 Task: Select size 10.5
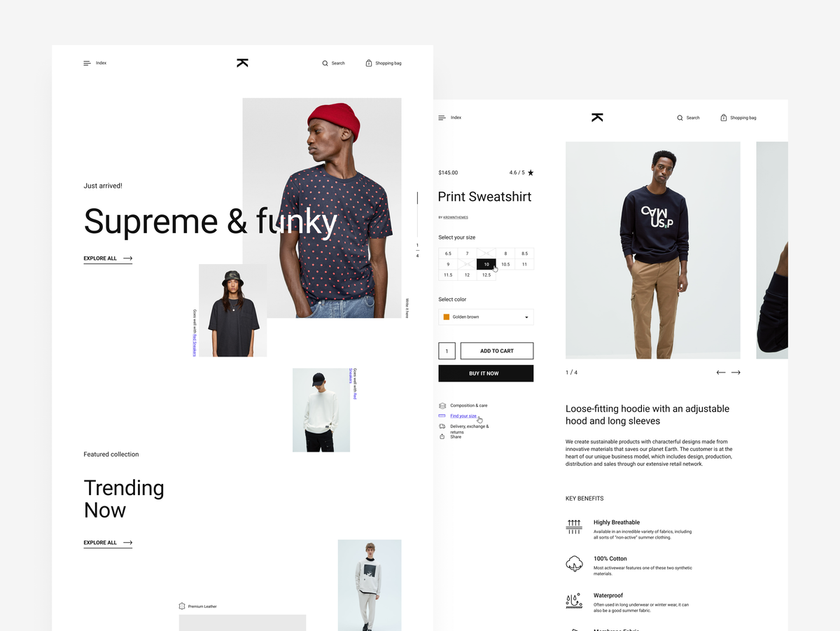click(505, 264)
